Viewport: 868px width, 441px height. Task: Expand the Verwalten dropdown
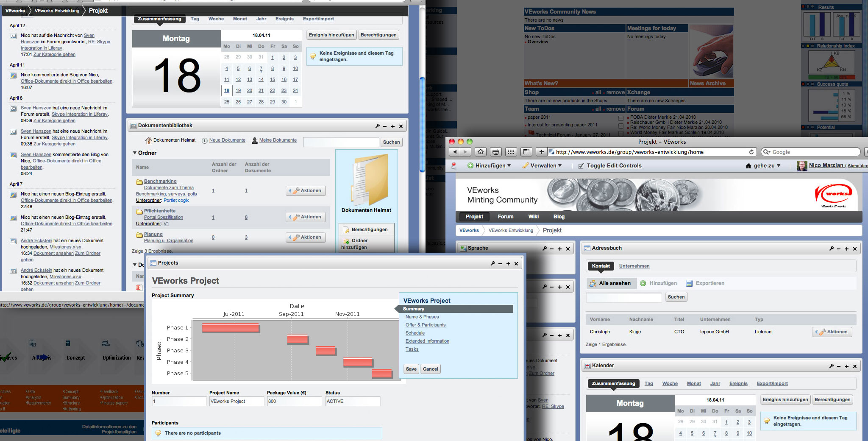click(542, 166)
